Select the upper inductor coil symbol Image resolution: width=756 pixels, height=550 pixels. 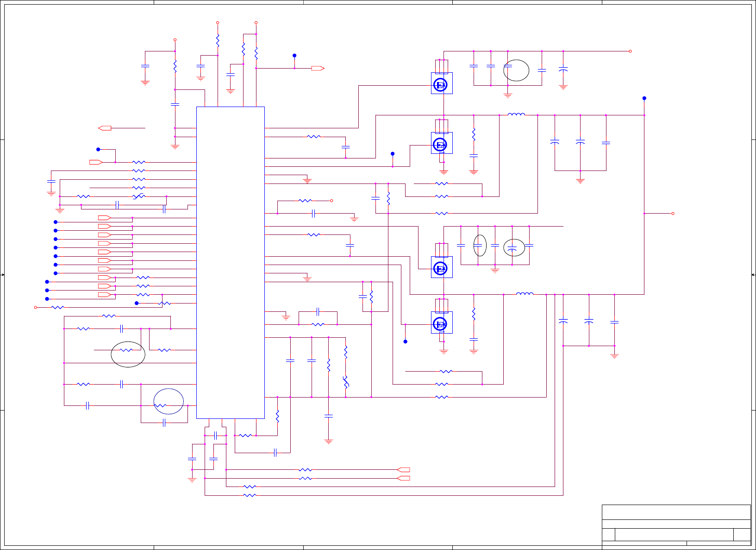point(517,114)
